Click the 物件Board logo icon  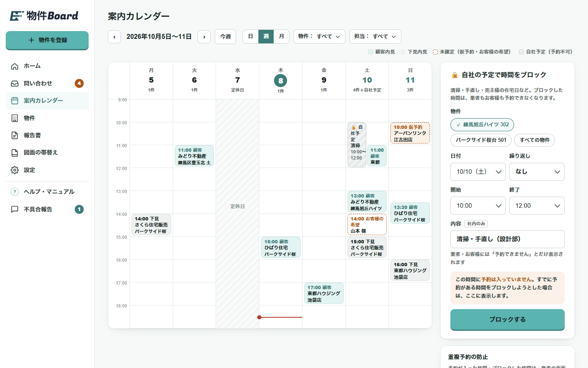(x=17, y=16)
